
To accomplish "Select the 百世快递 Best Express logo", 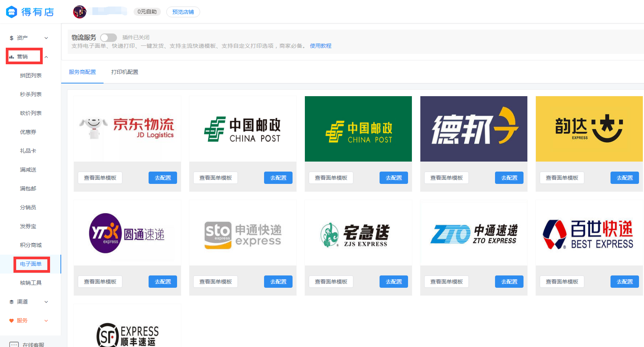I will click(x=589, y=233).
